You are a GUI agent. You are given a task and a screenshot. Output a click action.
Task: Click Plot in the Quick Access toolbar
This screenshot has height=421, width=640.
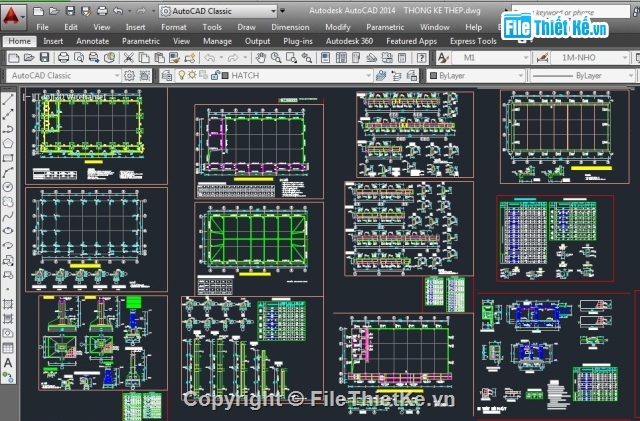pos(102,11)
